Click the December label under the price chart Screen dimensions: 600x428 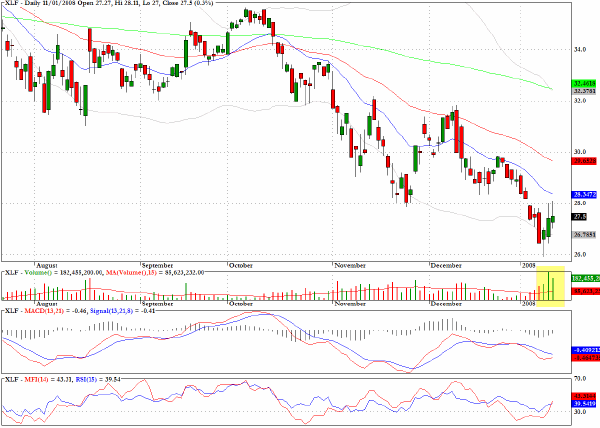446,265
